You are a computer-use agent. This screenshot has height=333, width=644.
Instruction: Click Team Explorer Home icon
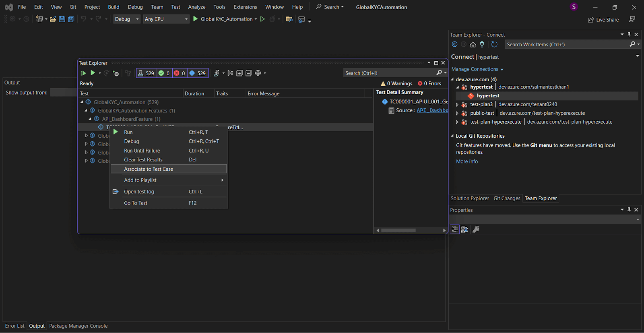[x=473, y=44]
